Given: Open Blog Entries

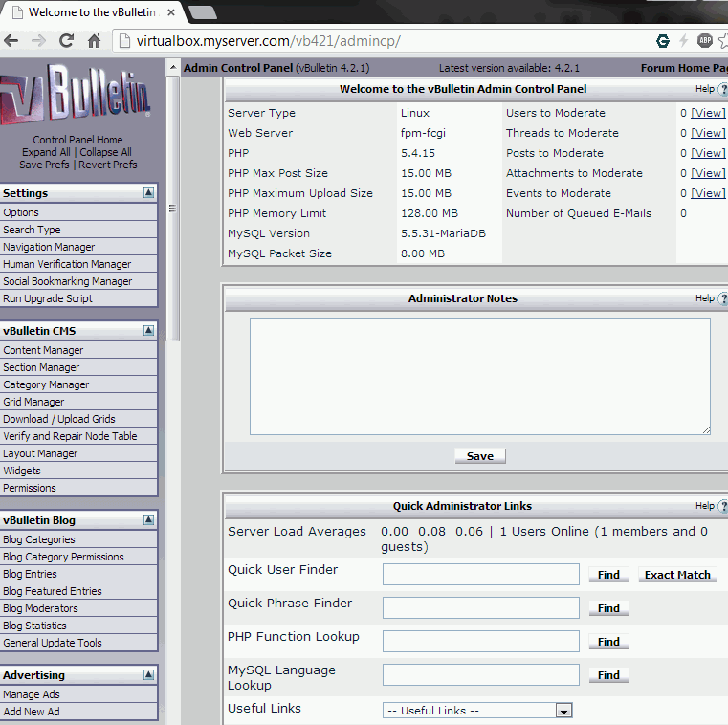Looking at the screenshot, I should (x=78, y=574).
